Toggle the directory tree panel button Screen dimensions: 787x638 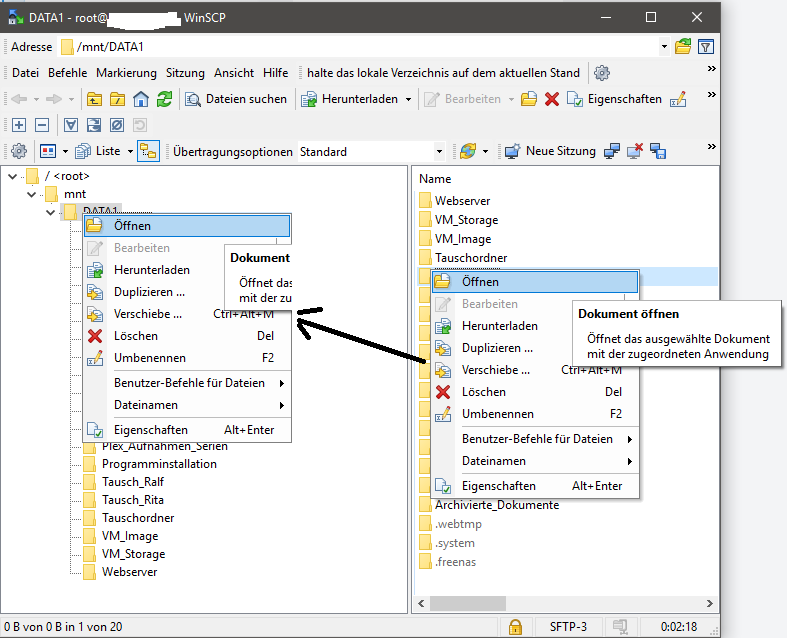coord(148,152)
